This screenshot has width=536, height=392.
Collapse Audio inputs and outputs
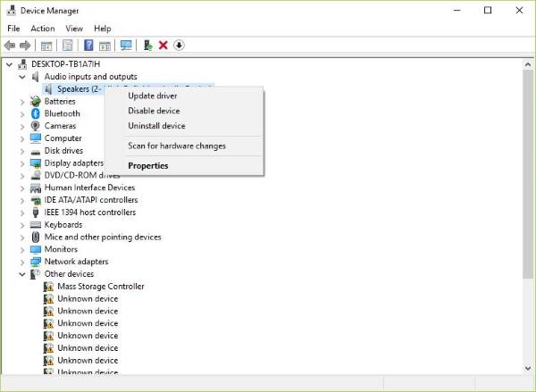click(x=22, y=77)
